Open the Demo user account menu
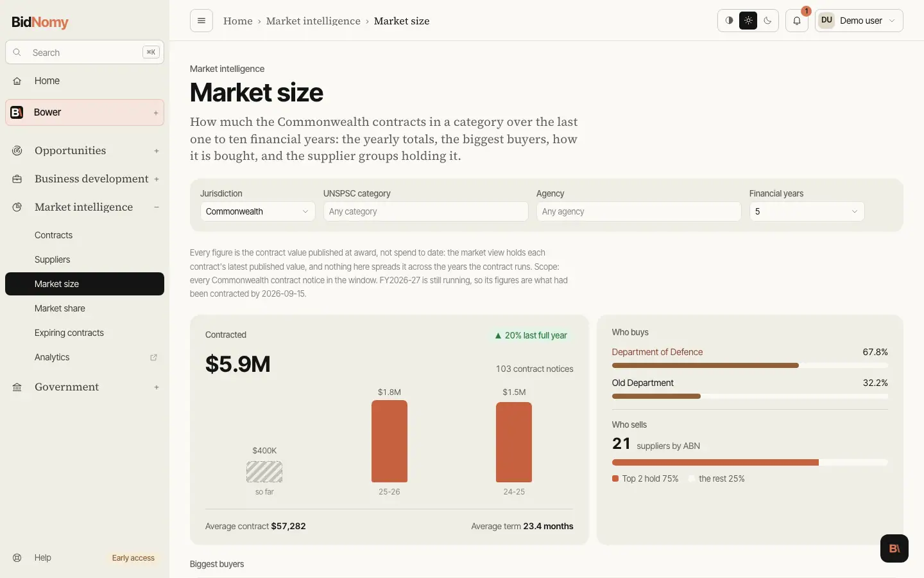Image resolution: width=924 pixels, height=578 pixels. pyautogui.click(x=859, y=21)
